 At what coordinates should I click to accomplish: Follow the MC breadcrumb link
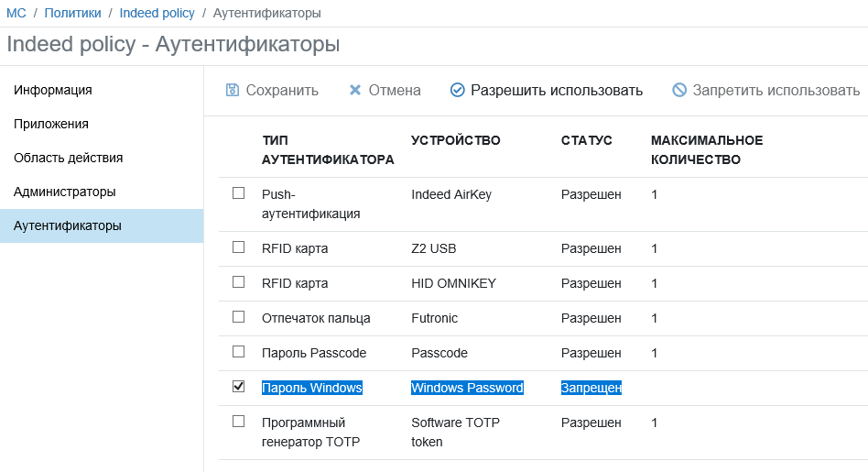tap(16, 13)
